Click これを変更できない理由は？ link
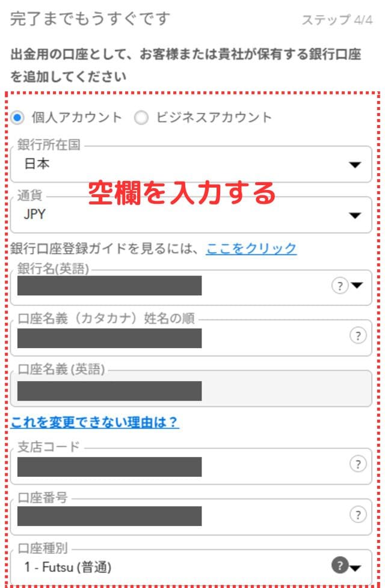Viewport: 385px width, 588px height. pyautogui.click(x=94, y=423)
